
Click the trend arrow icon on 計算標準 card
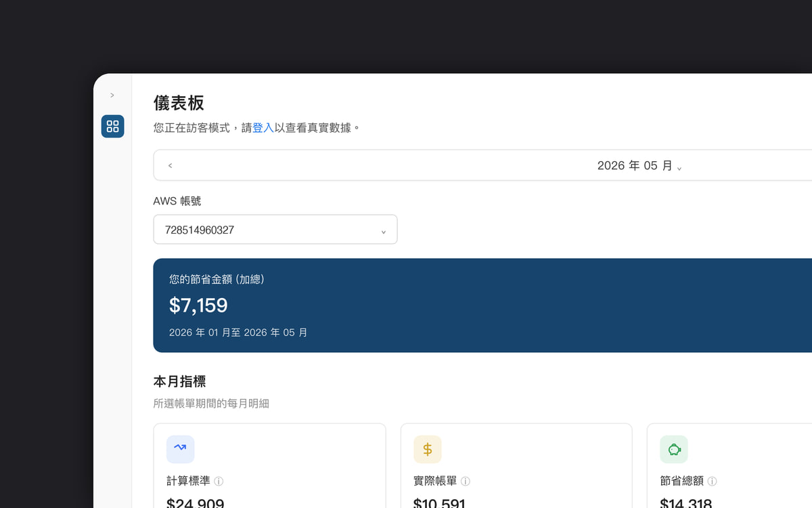pos(180,449)
